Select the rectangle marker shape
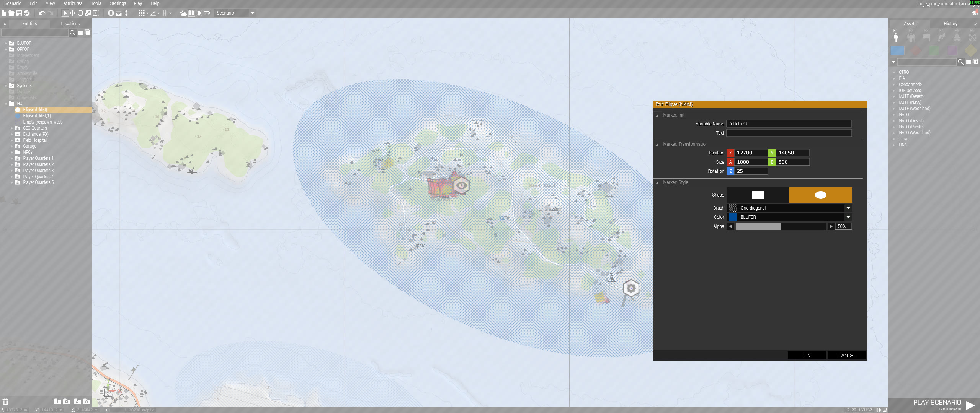This screenshot has width=980, height=413. pos(758,195)
